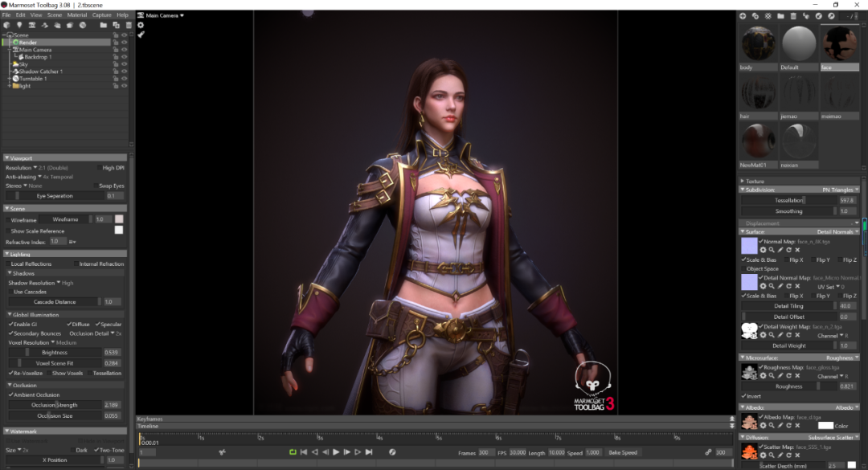Select the body material thumbnail
The height and width of the screenshot is (470, 868).
click(758, 43)
